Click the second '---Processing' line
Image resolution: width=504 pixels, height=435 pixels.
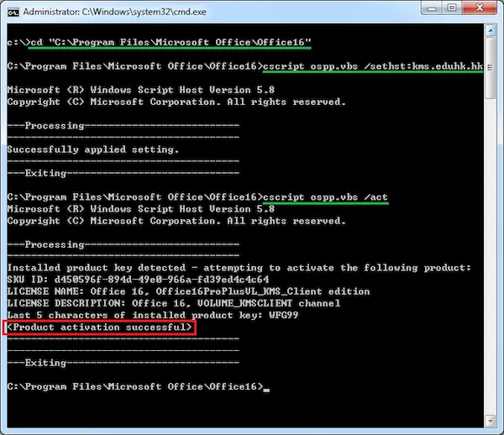point(123,244)
